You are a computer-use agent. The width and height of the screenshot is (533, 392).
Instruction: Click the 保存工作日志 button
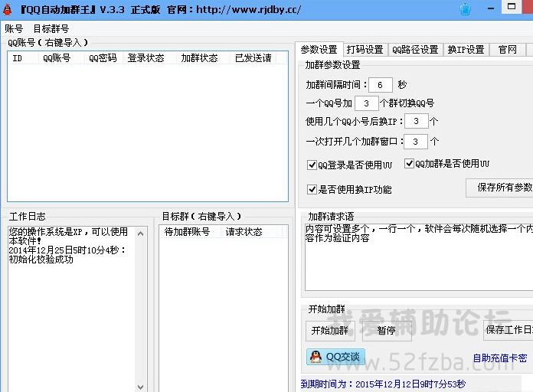coord(508,330)
